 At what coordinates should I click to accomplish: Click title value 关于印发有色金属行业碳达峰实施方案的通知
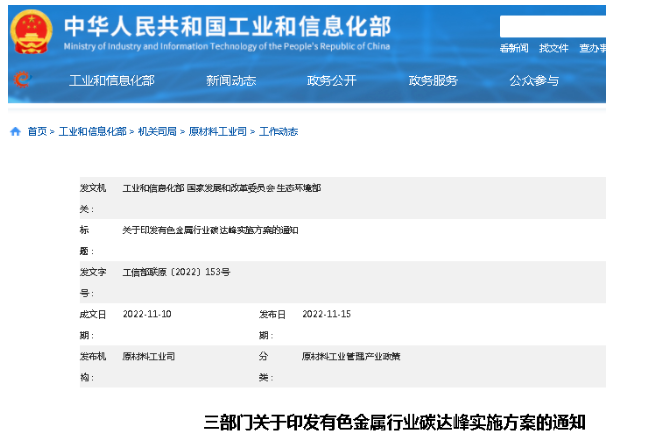(x=210, y=230)
